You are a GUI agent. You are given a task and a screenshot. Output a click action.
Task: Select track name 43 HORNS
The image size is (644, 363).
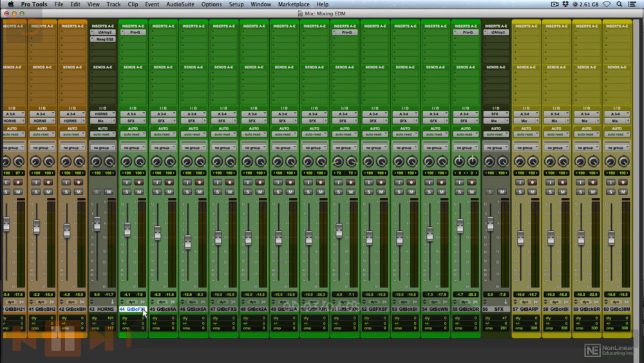(x=102, y=309)
